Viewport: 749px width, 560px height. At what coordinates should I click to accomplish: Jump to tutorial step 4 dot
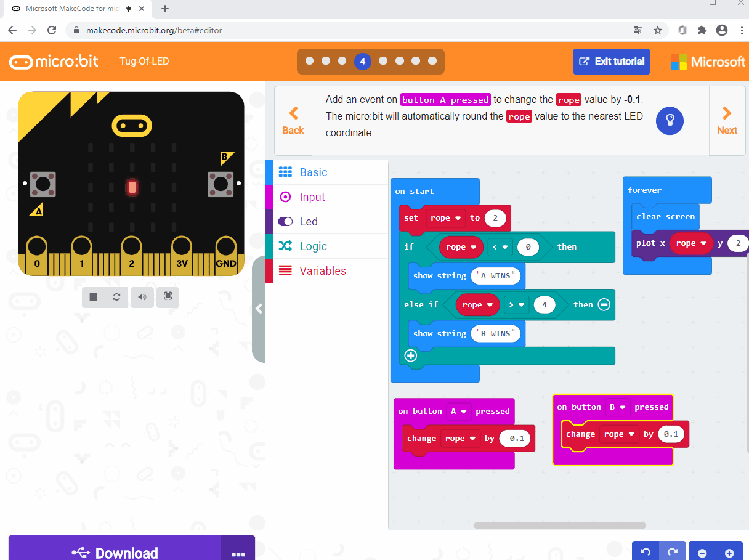363,62
